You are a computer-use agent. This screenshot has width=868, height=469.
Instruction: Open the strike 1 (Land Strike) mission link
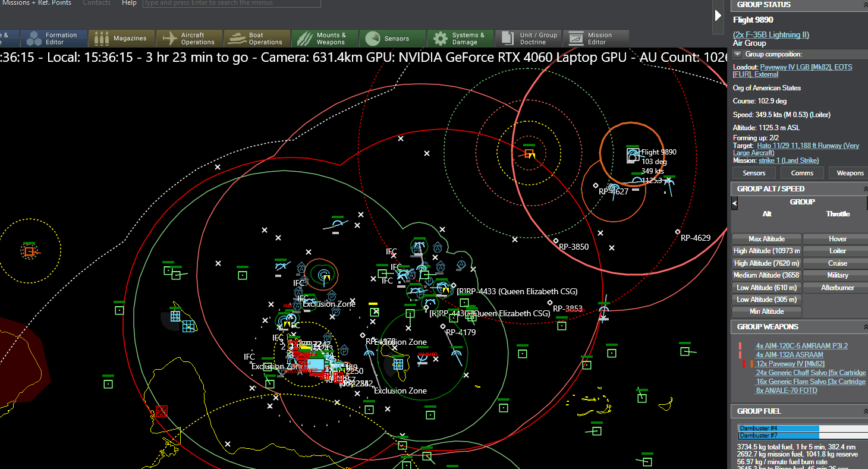point(788,160)
